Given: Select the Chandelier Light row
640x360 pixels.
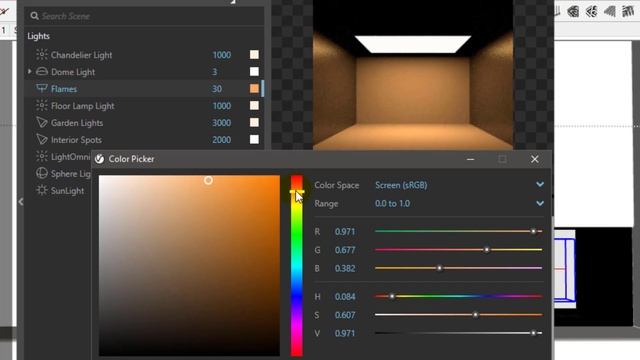Looking at the screenshot, I should (x=144, y=55).
